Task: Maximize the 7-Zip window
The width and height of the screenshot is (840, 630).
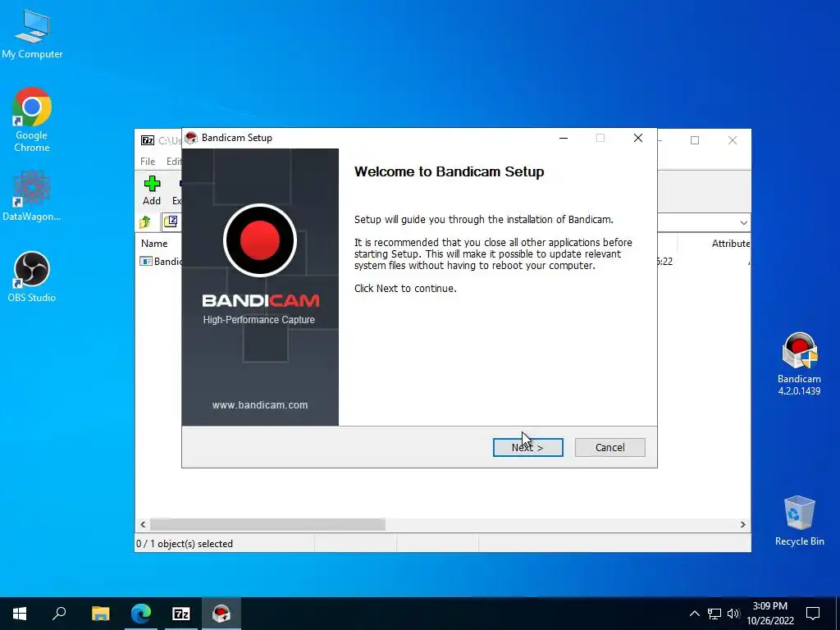Action: 695,140
